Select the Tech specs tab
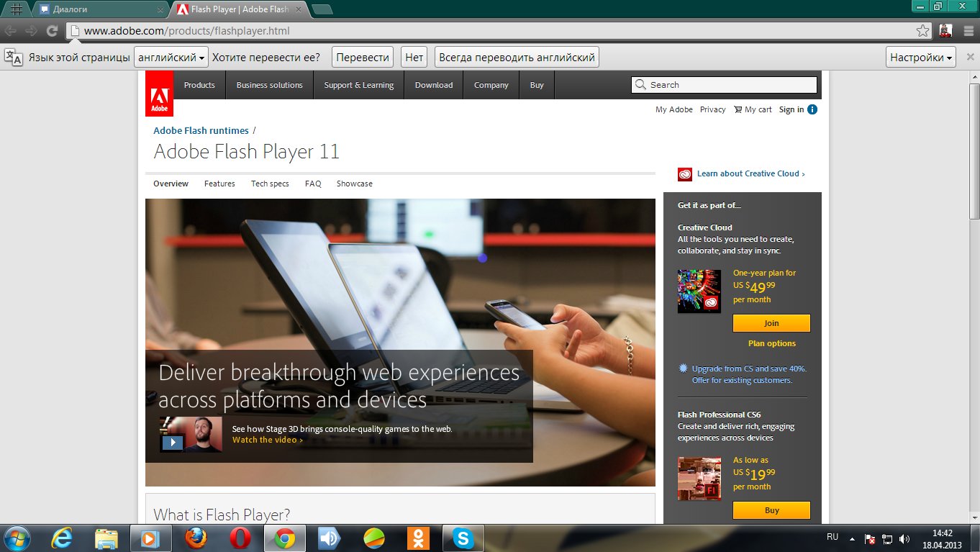The image size is (980, 552). (270, 184)
